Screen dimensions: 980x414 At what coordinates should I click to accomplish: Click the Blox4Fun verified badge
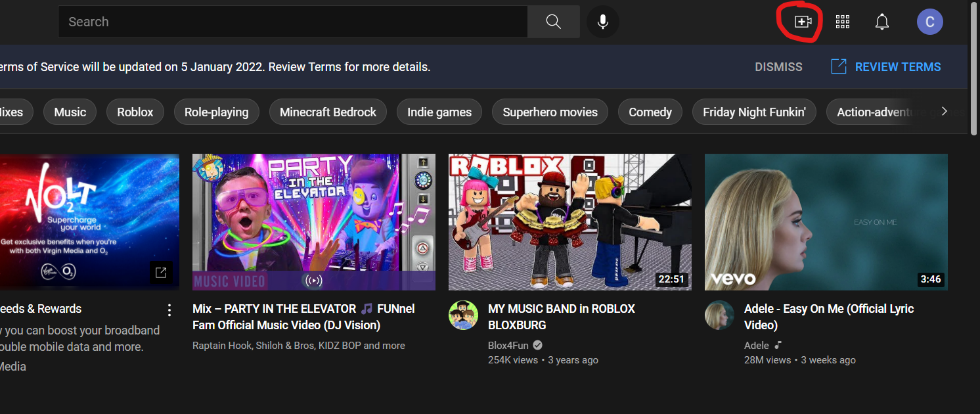(537, 345)
